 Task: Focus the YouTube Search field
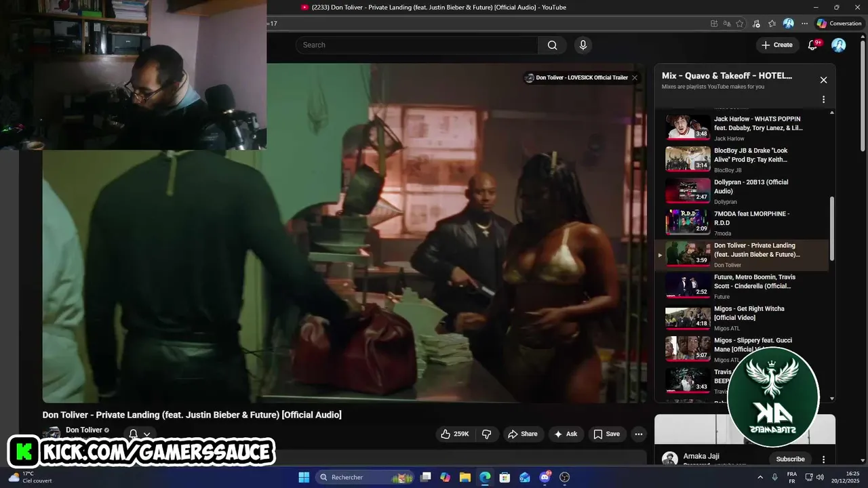pyautogui.click(x=416, y=45)
